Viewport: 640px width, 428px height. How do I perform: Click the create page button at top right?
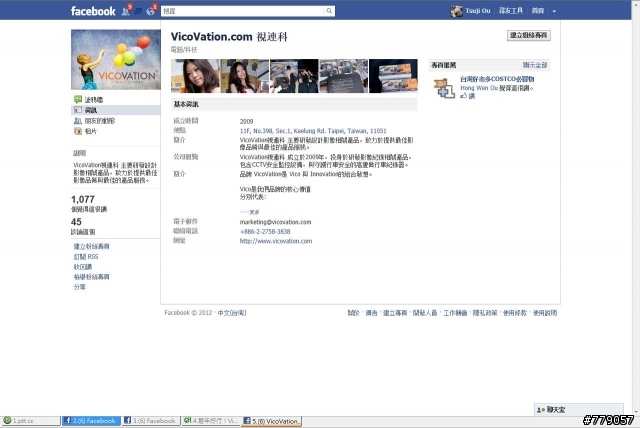[x=529, y=35]
